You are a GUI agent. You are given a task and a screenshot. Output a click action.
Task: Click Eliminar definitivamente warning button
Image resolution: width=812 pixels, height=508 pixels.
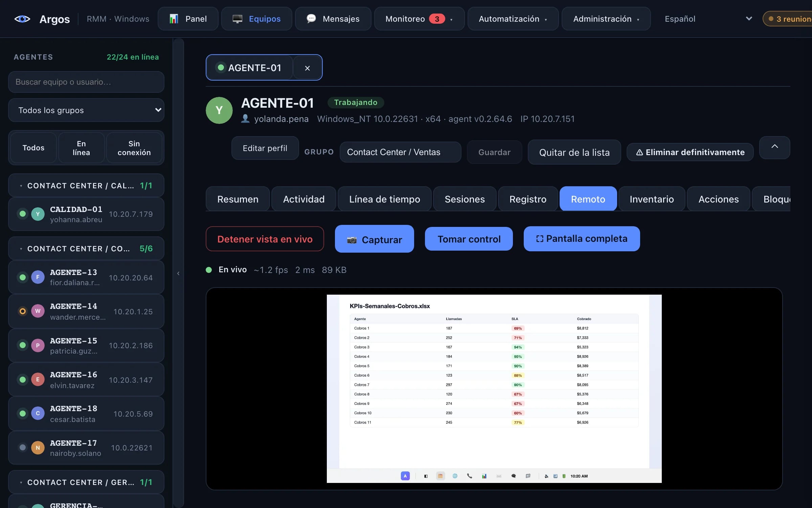coord(690,152)
